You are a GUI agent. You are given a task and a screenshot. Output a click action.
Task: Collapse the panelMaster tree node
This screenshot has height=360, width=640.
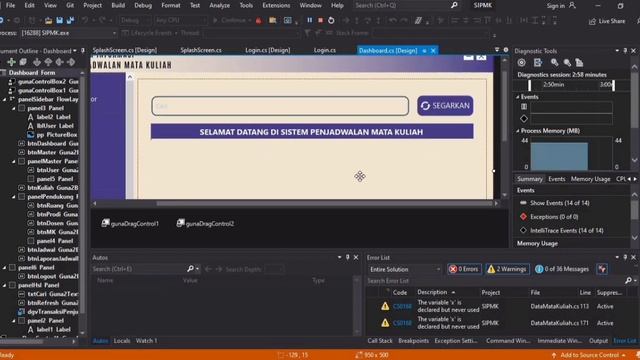pos(14,161)
